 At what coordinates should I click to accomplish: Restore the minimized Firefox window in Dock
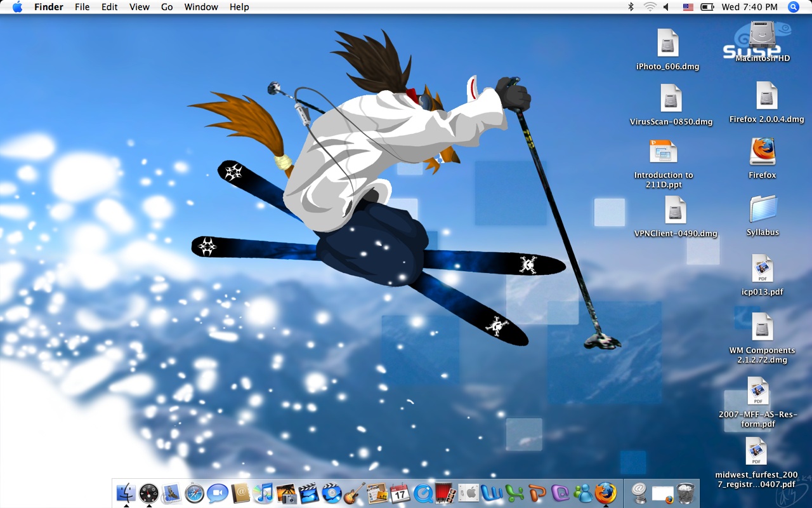coord(662,493)
